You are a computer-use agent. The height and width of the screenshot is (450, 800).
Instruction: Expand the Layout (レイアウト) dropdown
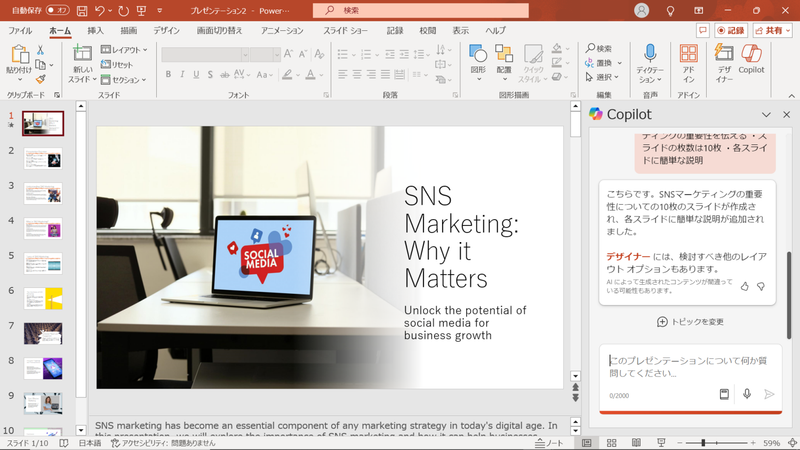tap(126, 49)
